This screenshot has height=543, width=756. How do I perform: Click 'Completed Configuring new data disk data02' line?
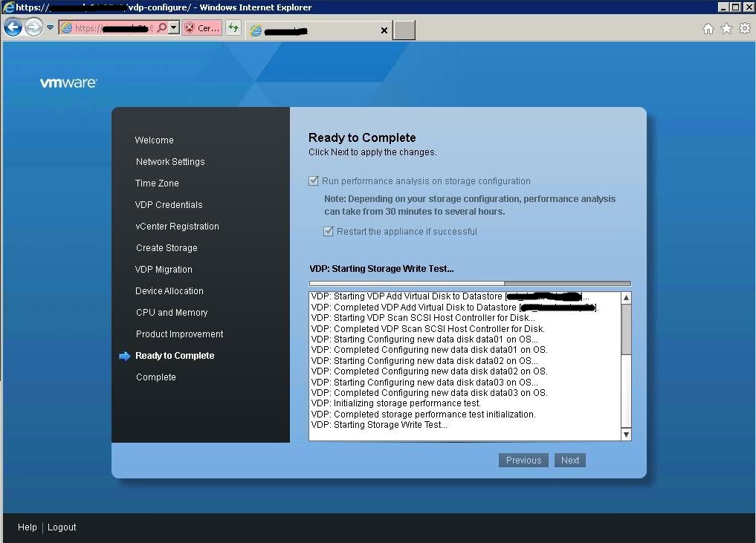[430, 371]
